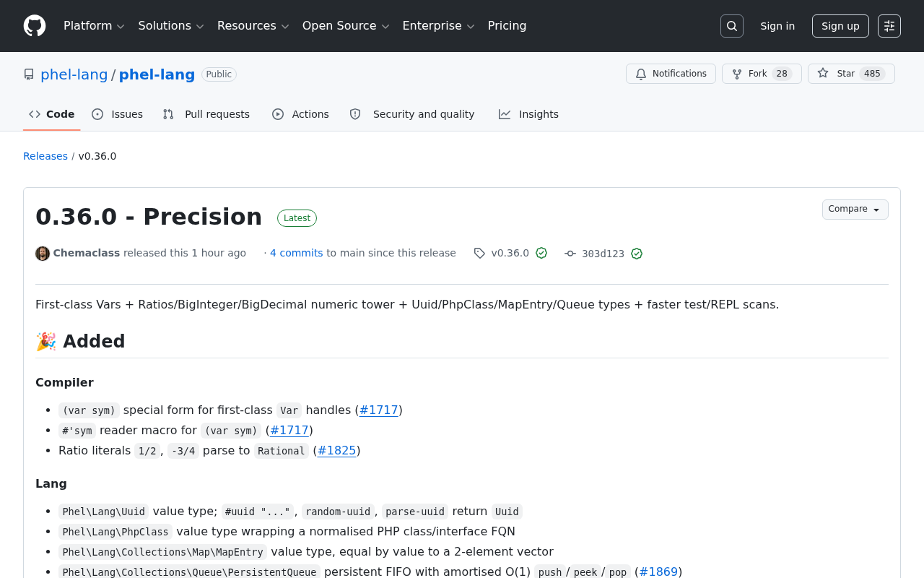Screen dimensions: 924x578
Task: Go back to Releases via breadcrumb
Action: tap(45, 156)
